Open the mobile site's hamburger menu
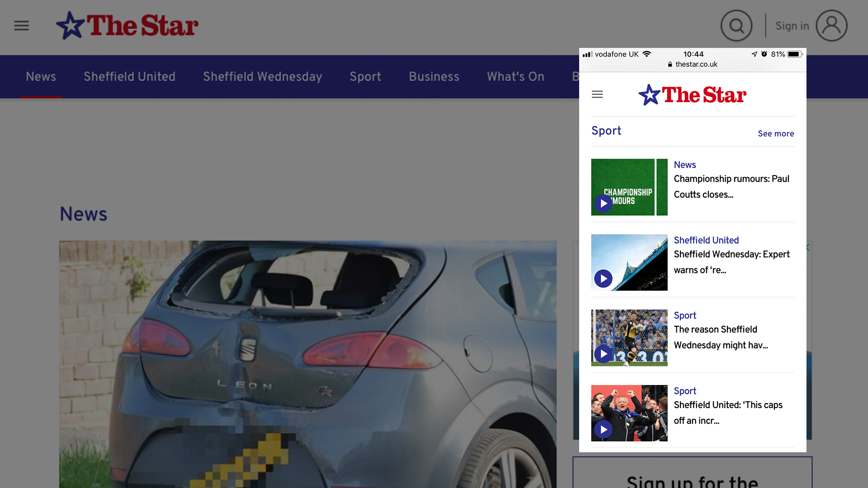This screenshot has width=868, height=488. pos(597,94)
